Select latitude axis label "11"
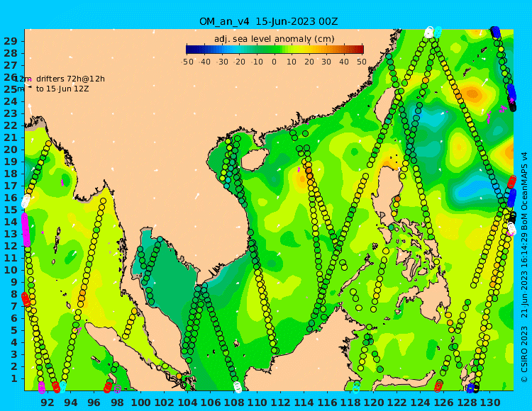Screen dimensions: 532x411 [x=10, y=258]
